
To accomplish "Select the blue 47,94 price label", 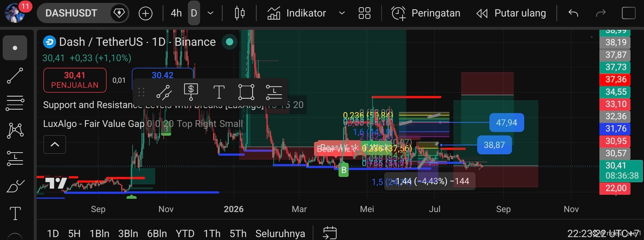I will point(507,123).
